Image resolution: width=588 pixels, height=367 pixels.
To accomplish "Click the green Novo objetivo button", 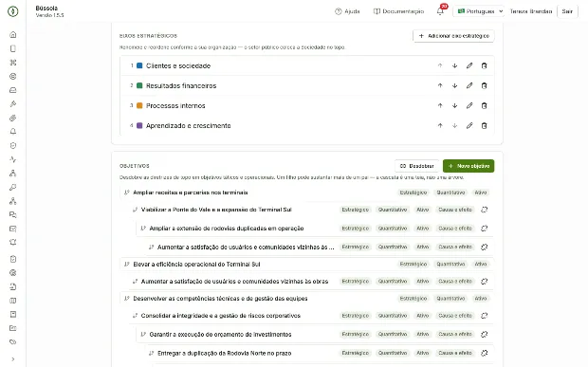I will pyautogui.click(x=469, y=166).
